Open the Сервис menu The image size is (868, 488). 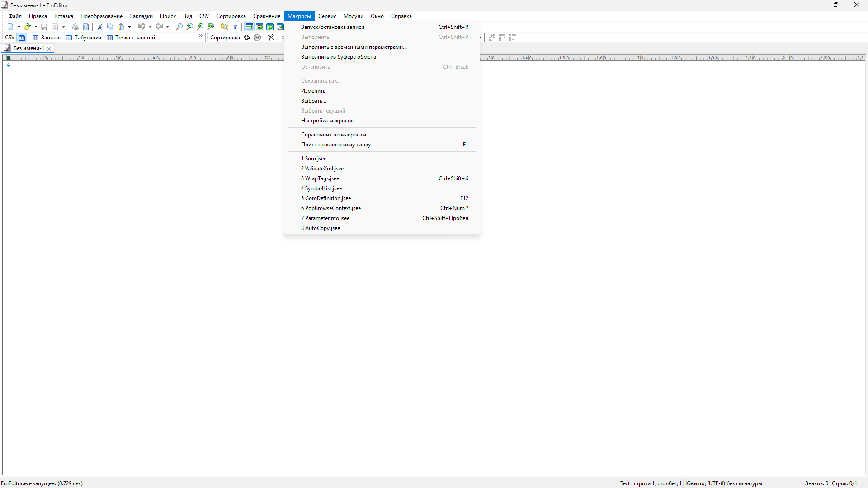[327, 16]
